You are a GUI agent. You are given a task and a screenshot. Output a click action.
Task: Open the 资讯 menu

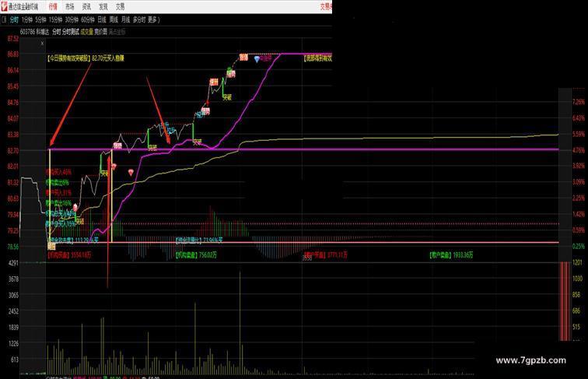(x=86, y=7)
